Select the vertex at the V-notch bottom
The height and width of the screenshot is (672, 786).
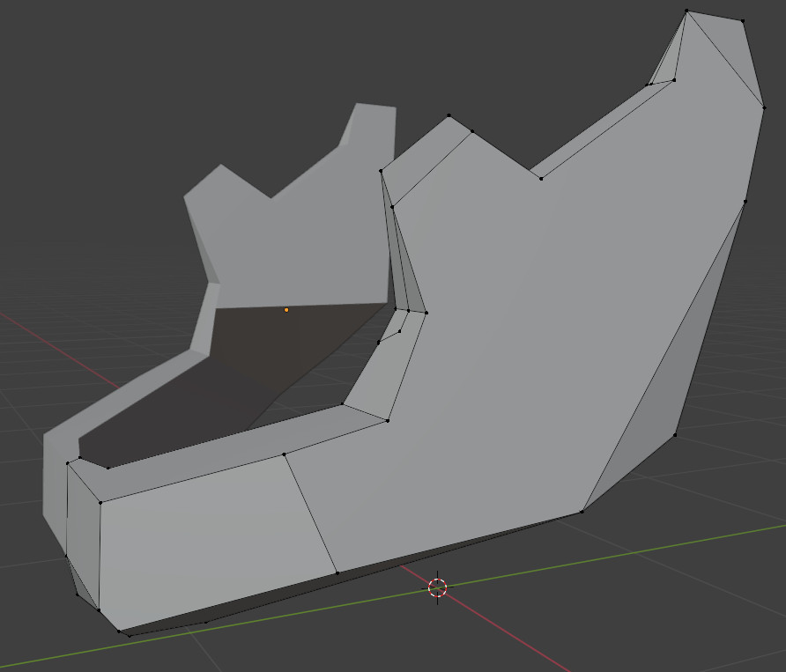[x=541, y=179]
